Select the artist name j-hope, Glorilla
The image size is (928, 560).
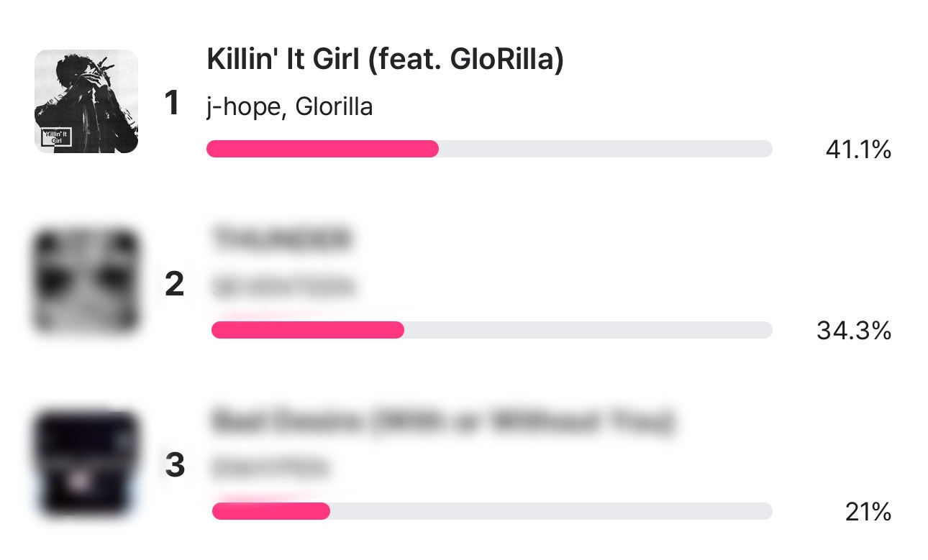coord(291,105)
